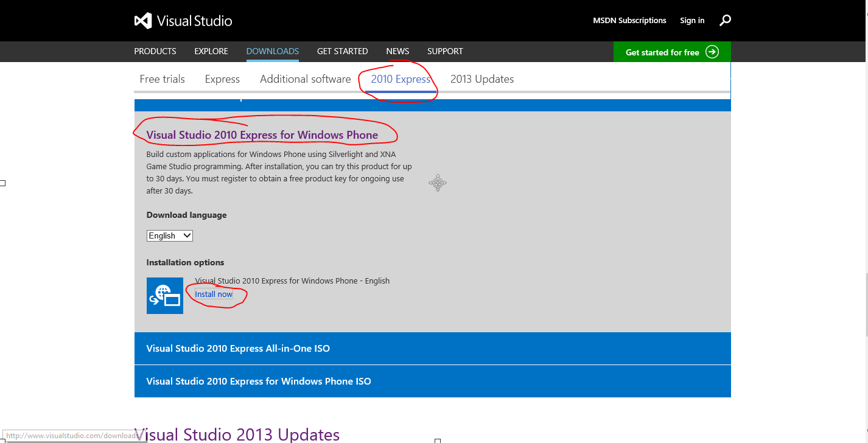The height and width of the screenshot is (443, 868).
Task: Click the Get started for free button
Action: point(672,52)
